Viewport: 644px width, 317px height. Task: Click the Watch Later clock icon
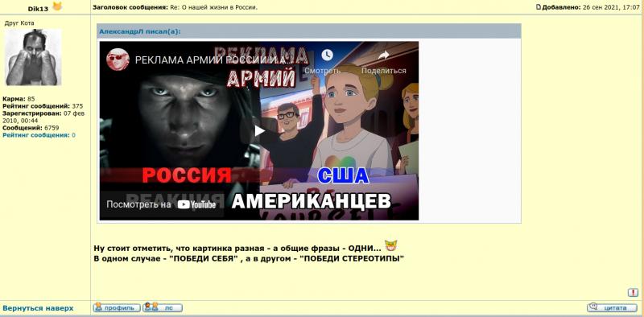pyautogui.click(x=327, y=55)
